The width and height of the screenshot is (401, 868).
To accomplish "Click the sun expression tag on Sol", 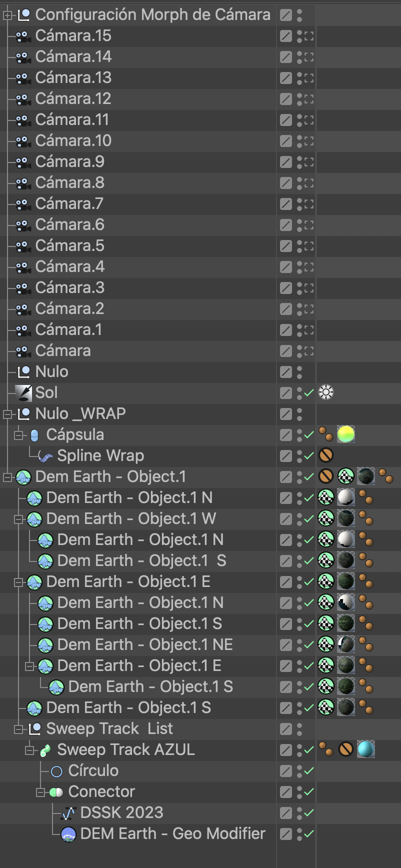I will click(x=326, y=393).
